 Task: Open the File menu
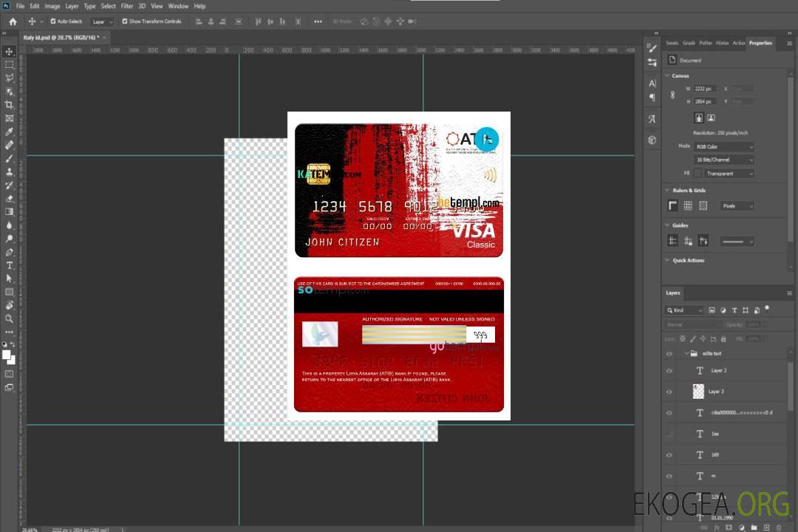click(21, 6)
